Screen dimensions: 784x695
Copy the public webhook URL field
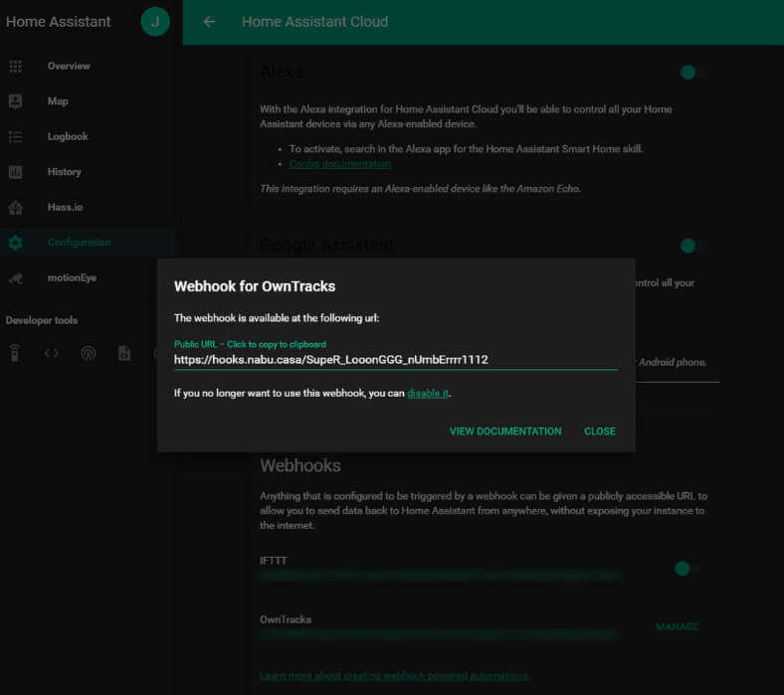click(396, 360)
